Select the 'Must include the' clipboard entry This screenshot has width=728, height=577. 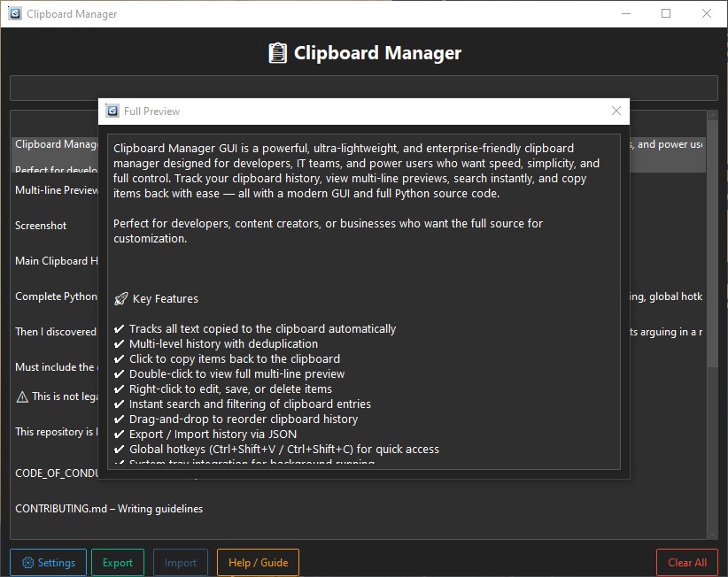56,367
